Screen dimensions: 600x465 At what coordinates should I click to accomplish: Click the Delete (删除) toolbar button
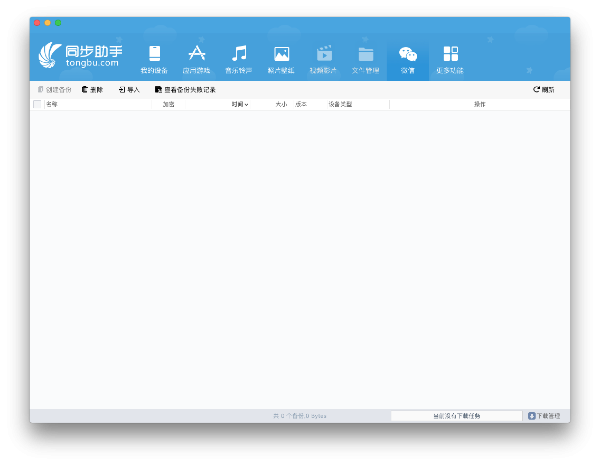(x=92, y=90)
